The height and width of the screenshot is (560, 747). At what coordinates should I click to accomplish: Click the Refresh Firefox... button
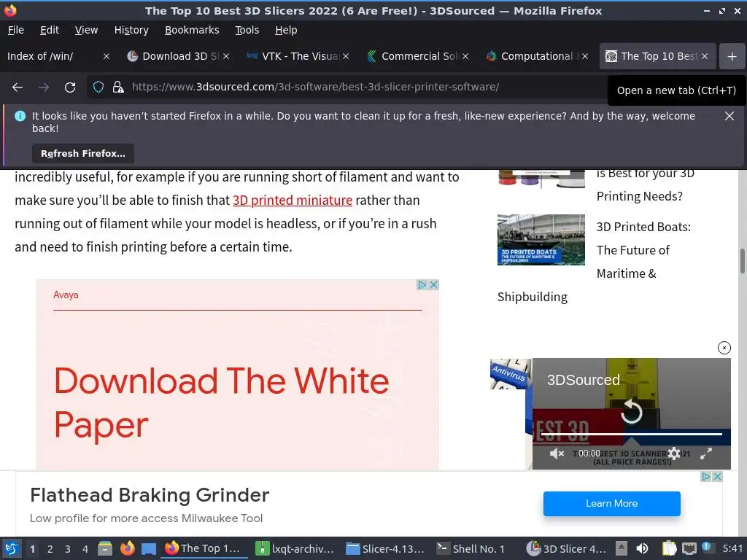[83, 153]
